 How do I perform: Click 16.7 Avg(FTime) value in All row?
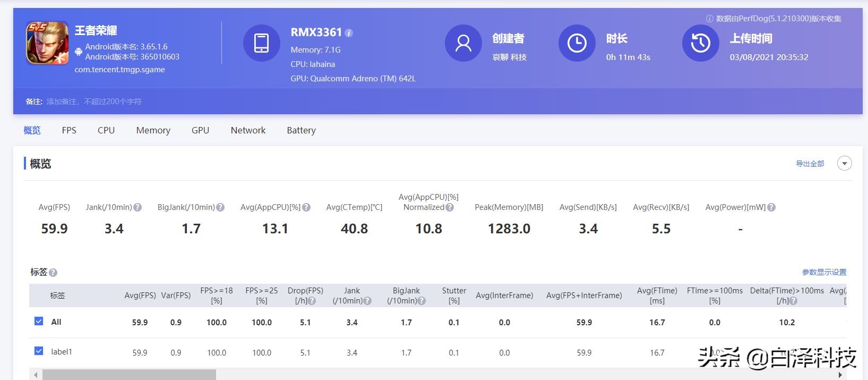[x=657, y=323]
